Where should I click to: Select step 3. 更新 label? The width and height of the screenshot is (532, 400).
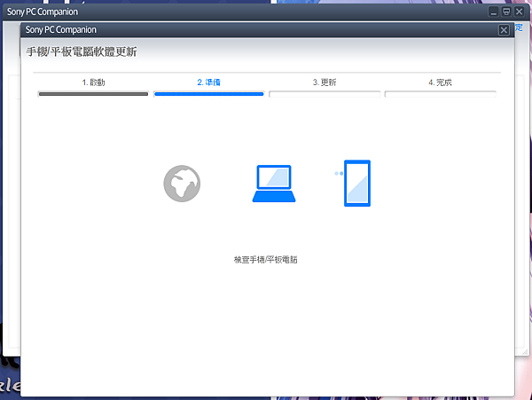[325, 82]
